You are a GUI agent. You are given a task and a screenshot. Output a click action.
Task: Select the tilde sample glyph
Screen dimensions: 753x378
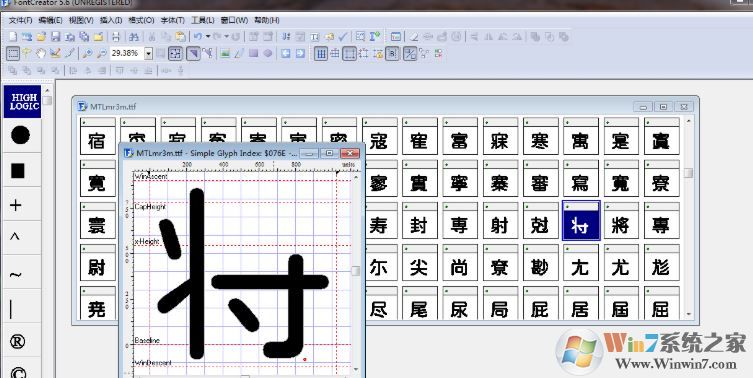[x=15, y=275]
